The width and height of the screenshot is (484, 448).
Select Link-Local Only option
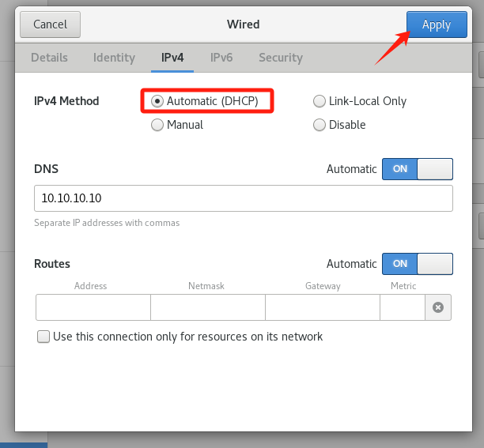tap(320, 101)
